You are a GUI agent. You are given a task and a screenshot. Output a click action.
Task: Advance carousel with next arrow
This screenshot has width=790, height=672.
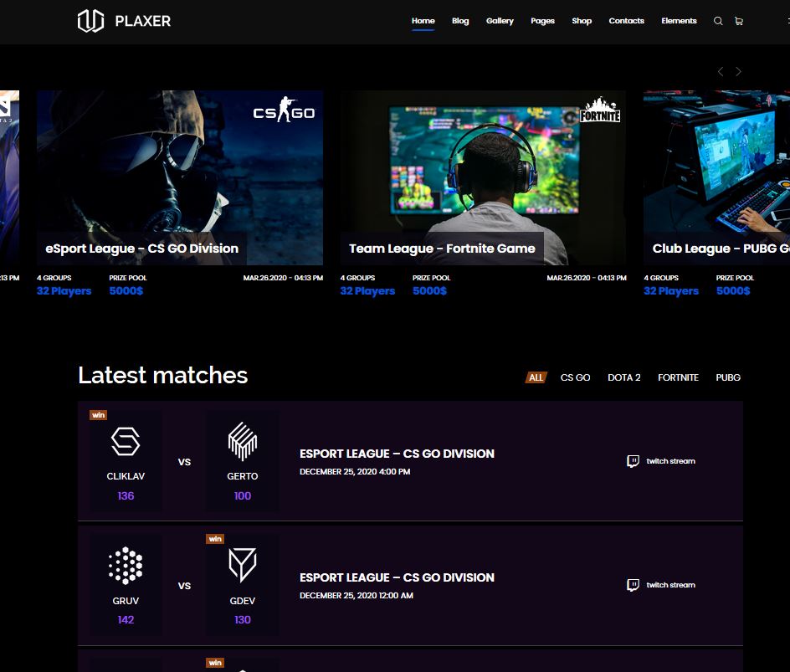point(738,72)
